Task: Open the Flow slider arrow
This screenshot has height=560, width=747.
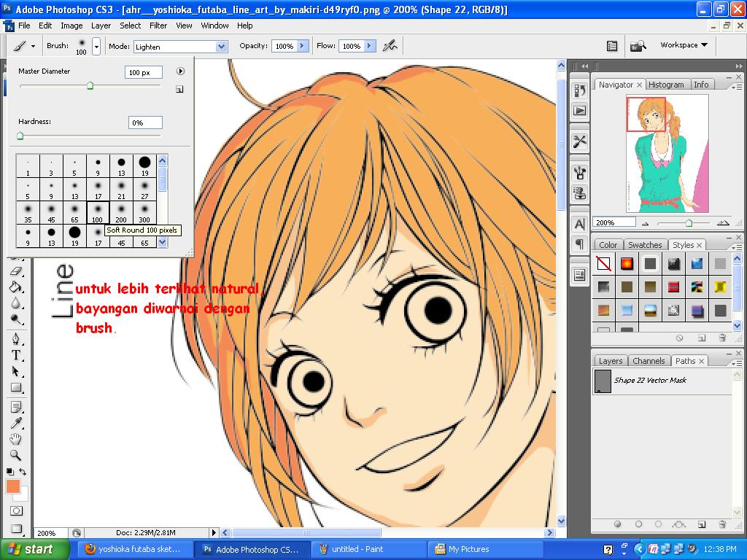Action: (x=370, y=46)
